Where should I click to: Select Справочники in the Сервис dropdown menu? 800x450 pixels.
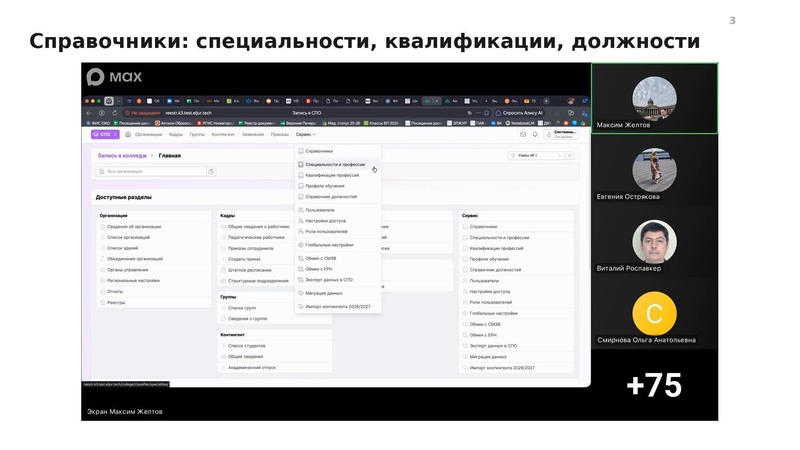click(x=338, y=151)
